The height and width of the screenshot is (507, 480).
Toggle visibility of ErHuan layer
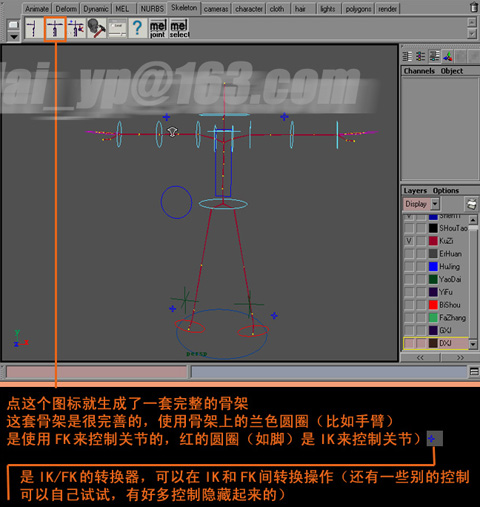(409, 254)
